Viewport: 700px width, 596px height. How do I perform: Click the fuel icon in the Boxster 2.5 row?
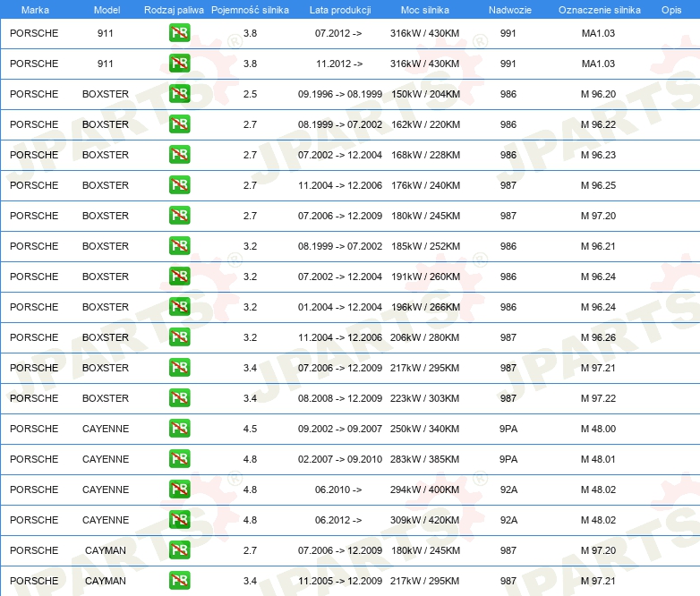pos(179,94)
